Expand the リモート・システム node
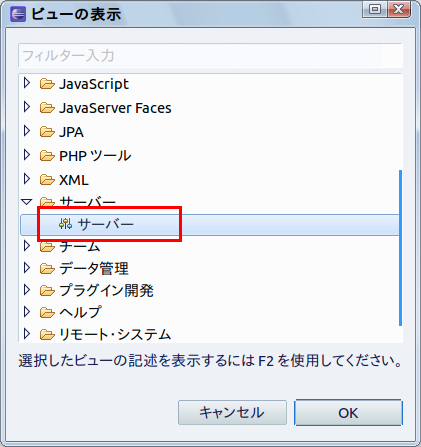Viewport: 421px width, 447px height. click(27, 334)
